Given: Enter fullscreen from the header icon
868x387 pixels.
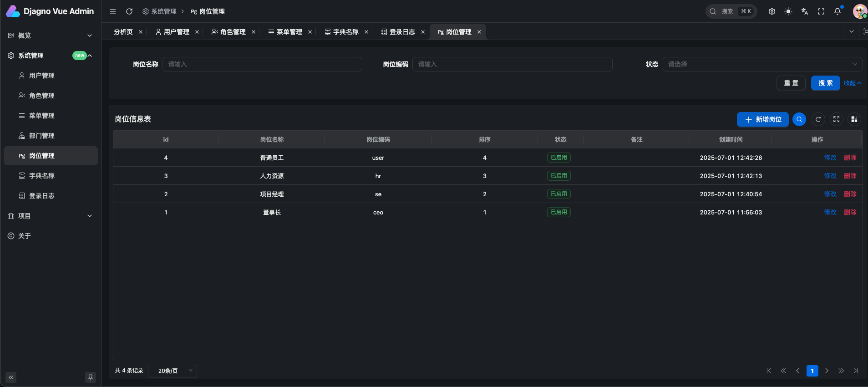Looking at the screenshot, I should [x=821, y=11].
